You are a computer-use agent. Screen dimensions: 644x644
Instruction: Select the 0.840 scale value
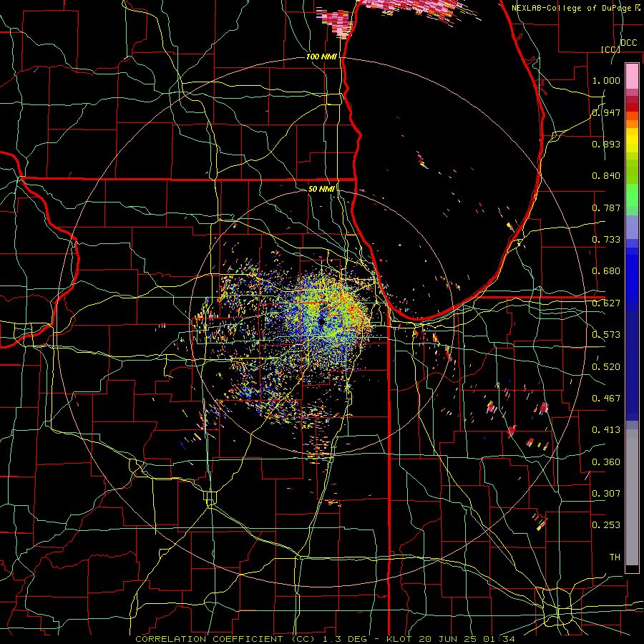(606, 176)
